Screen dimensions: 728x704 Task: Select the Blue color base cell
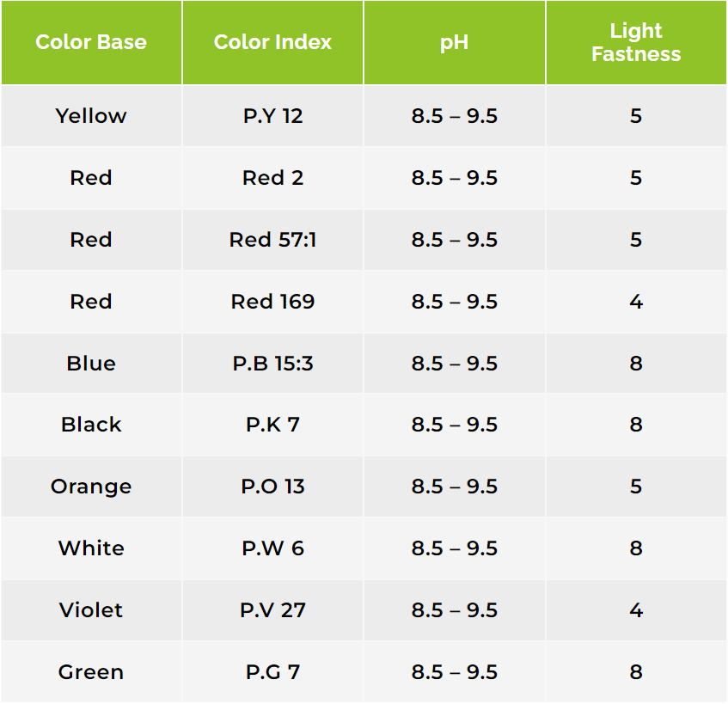91,363
